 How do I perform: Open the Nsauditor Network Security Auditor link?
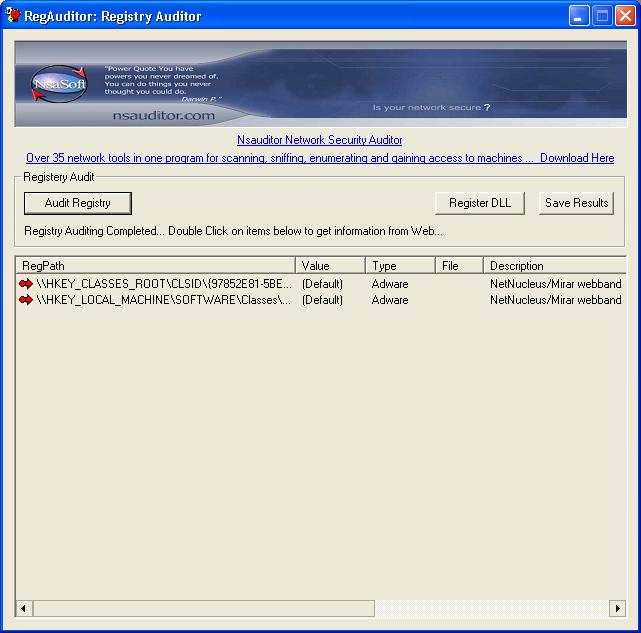[320, 140]
